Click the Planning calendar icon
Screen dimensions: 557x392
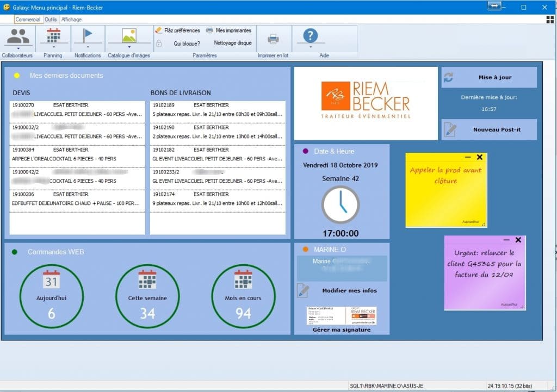tap(53, 35)
